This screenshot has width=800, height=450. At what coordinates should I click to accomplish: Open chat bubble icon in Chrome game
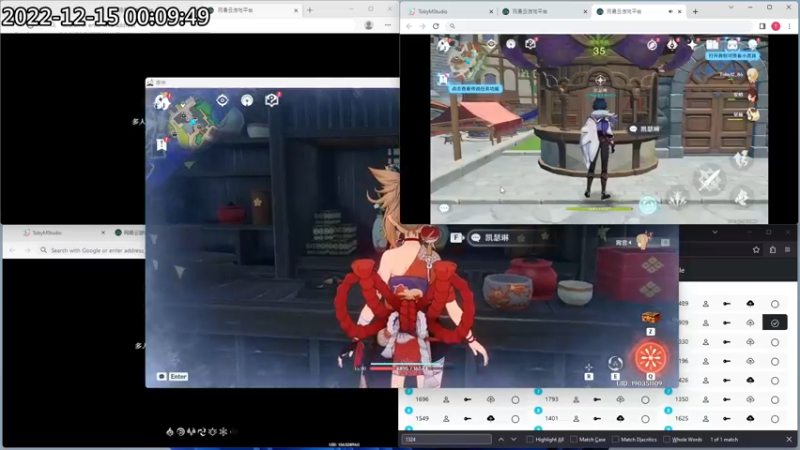click(444, 208)
